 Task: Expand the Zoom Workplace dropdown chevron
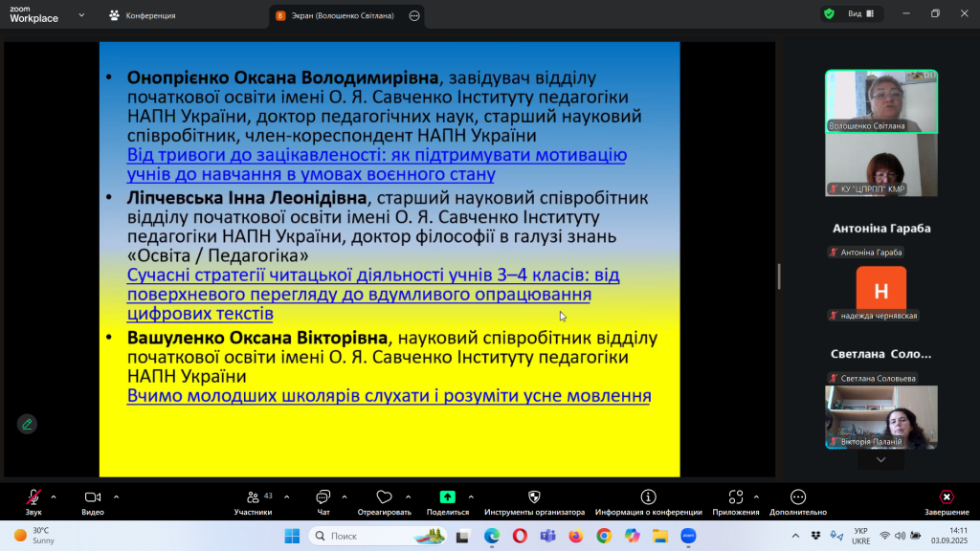tap(81, 15)
